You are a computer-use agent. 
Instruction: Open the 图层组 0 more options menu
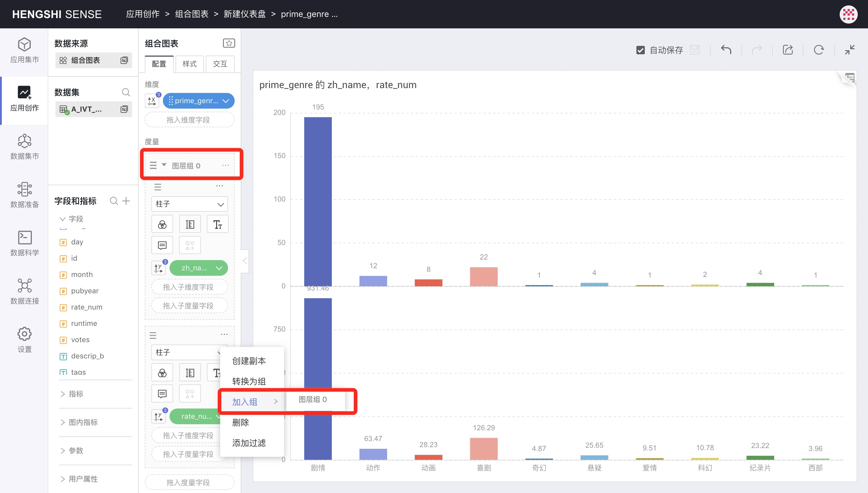[x=225, y=165]
